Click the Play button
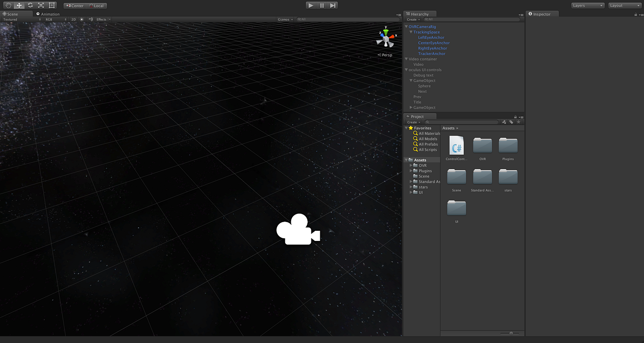Screen dimensions: 644x343 point(311,6)
